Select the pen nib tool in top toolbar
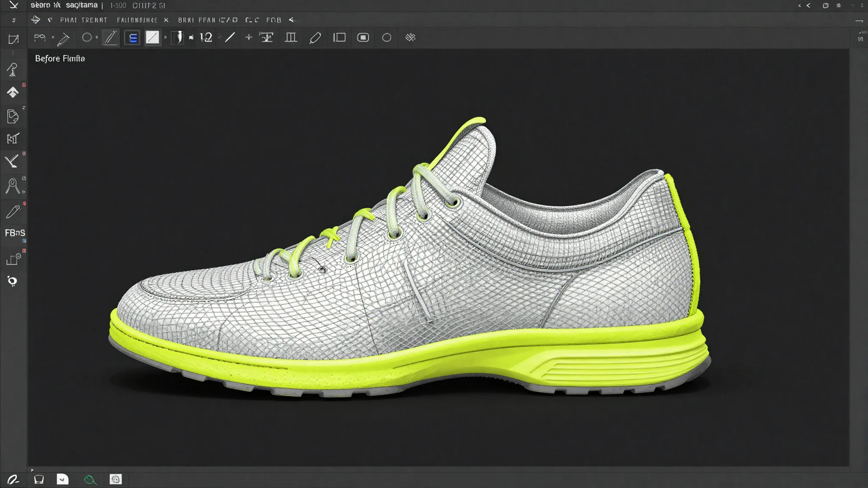Viewport: 868px width, 488px height. (x=64, y=39)
